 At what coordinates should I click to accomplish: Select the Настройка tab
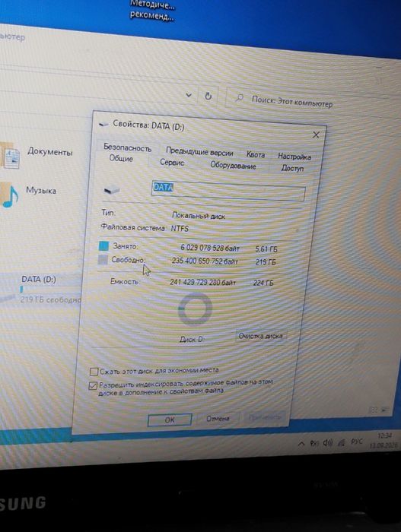click(294, 157)
